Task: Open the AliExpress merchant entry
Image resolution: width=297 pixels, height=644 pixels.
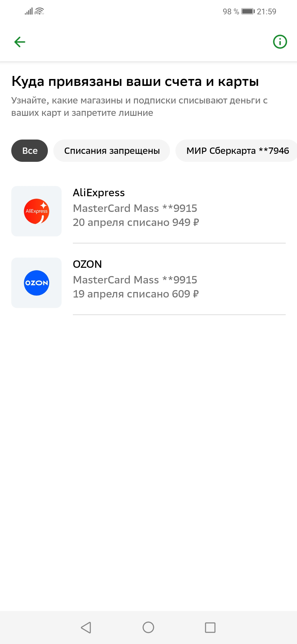Action: [x=148, y=211]
